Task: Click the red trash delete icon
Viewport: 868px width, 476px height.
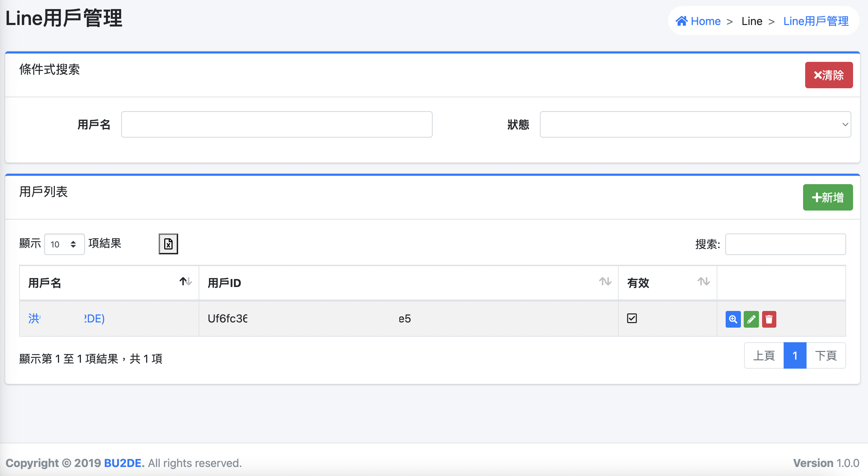Action: 769,319
